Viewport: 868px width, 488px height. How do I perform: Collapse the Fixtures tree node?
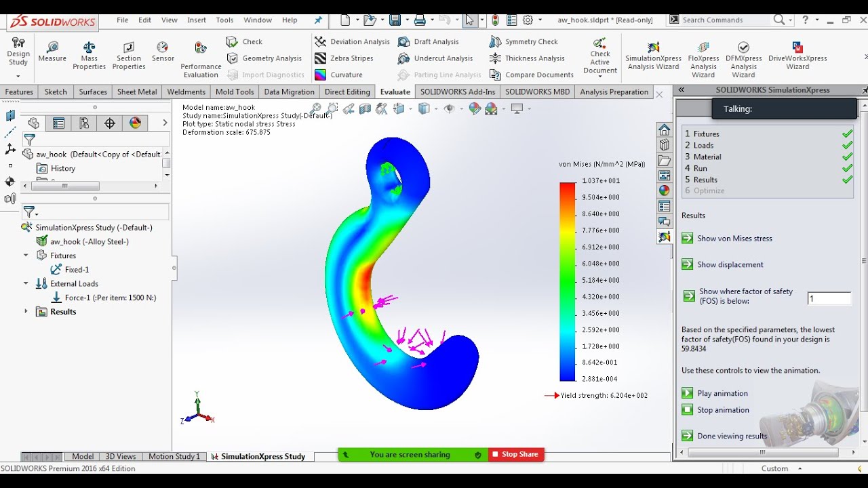[26, 256]
